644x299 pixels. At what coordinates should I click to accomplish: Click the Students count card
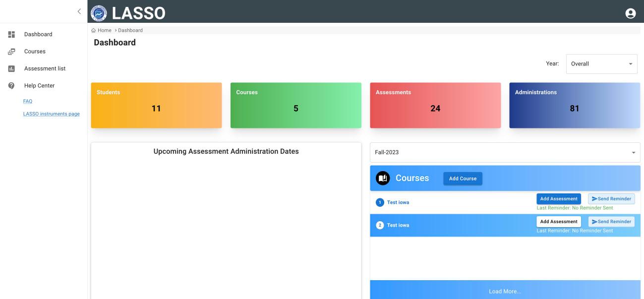156,105
